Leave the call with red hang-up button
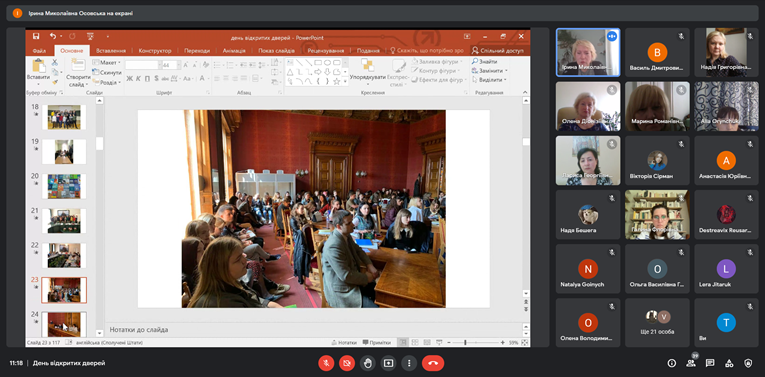This screenshot has height=377, width=765. tap(433, 363)
